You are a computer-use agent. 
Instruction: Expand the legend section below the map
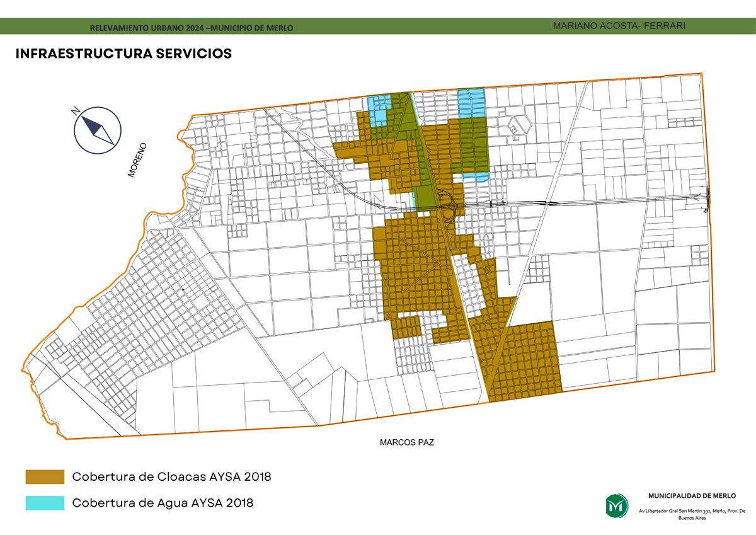tap(151, 490)
